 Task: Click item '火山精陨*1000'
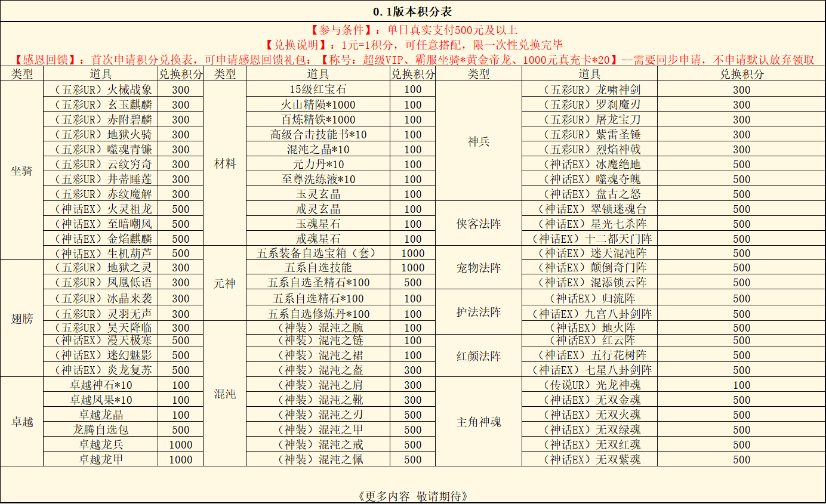318,104
